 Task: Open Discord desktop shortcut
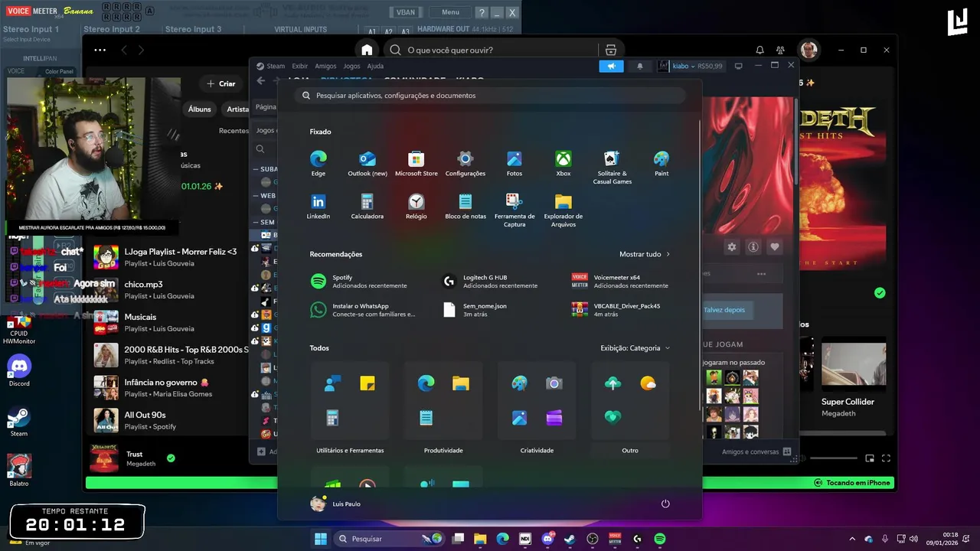coord(19,371)
